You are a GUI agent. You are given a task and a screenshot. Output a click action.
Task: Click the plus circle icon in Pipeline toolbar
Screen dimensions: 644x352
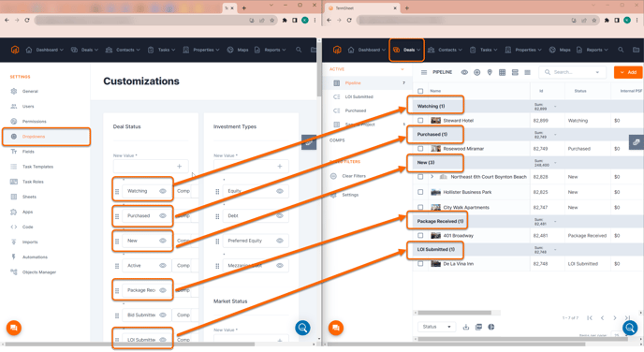click(x=476, y=72)
